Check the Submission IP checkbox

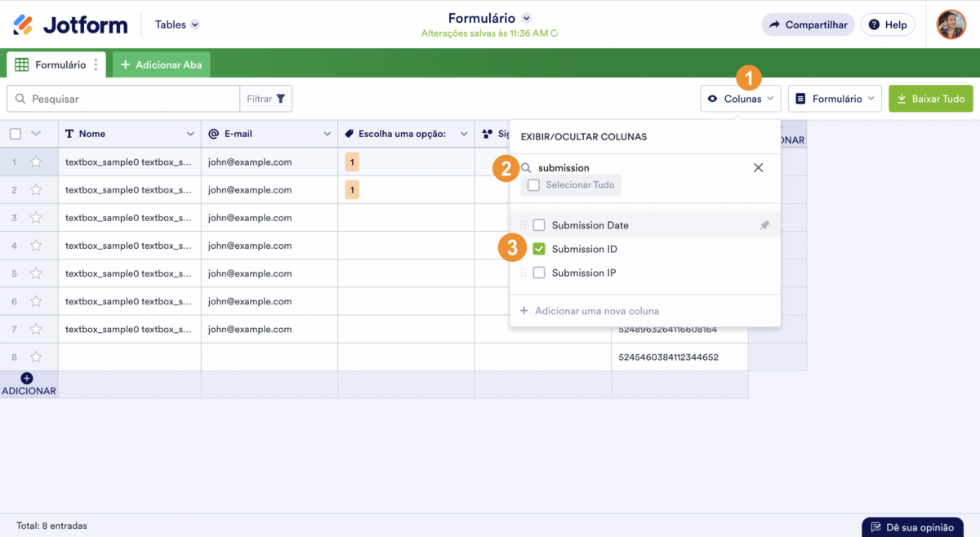[x=539, y=273]
